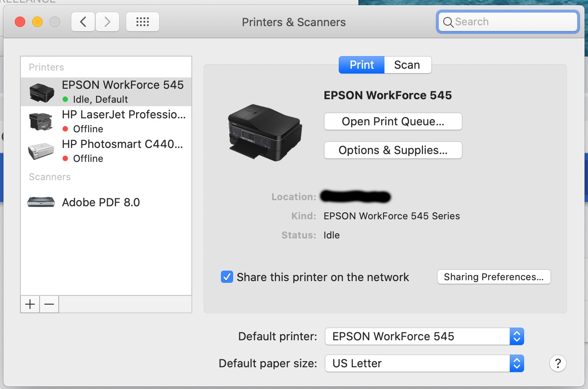Click the Adobe PDF 8.0 scanner icon

tap(41, 202)
